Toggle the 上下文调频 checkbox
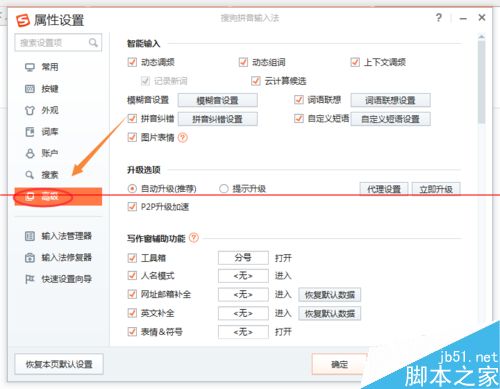 (355, 62)
